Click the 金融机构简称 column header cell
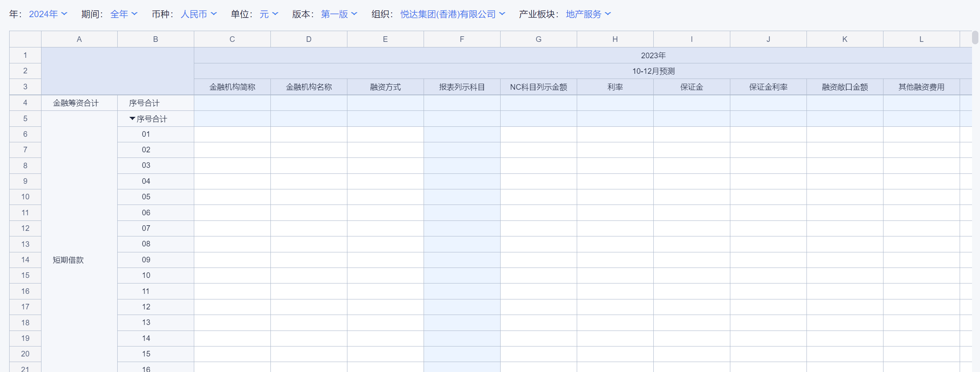Screen dimensions: 980x372 [232, 87]
